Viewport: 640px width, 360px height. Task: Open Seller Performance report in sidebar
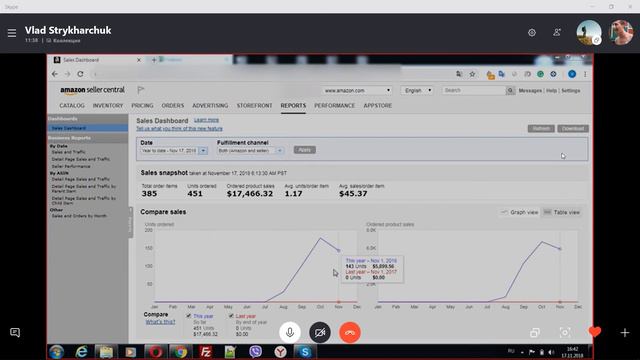click(71, 167)
